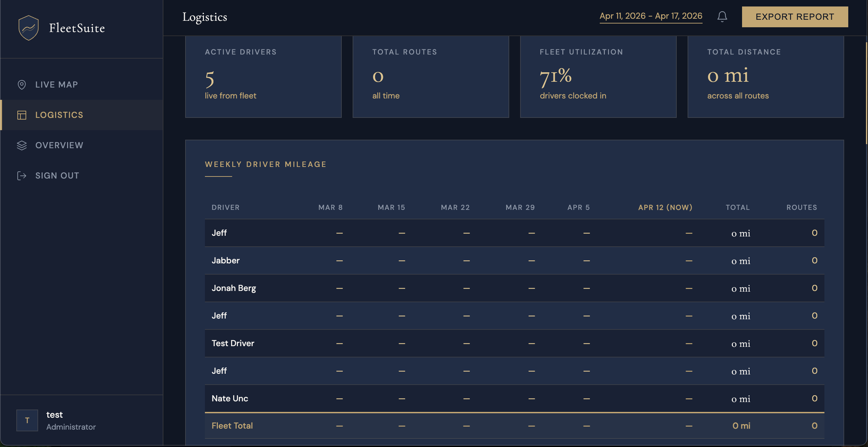The image size is (868, 447).
Task: Select the Fleet Utilization 71% card
Action: tap(597, 76)
